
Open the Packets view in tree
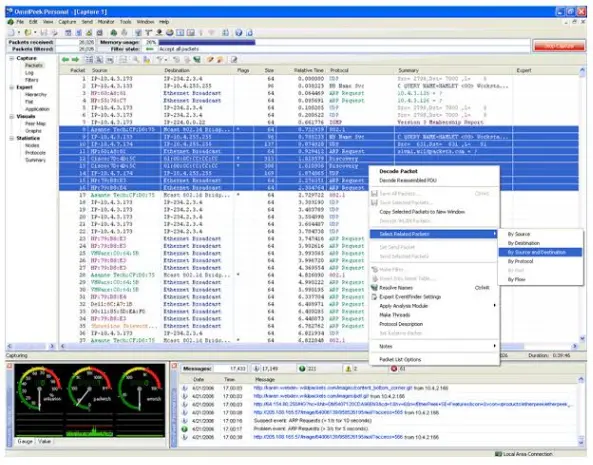tap(34, 65)
